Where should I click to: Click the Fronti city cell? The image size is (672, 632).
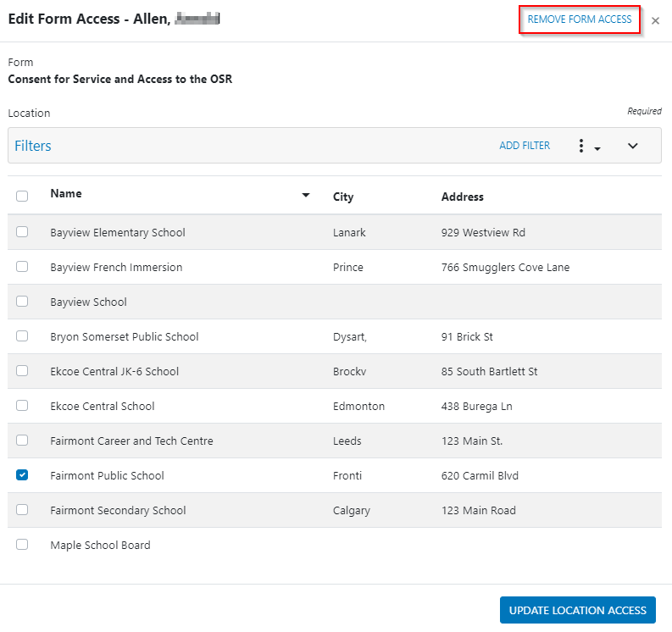coord(347,475)
